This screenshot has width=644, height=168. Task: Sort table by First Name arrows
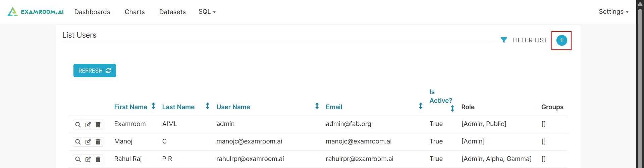[x=153, y=106]
